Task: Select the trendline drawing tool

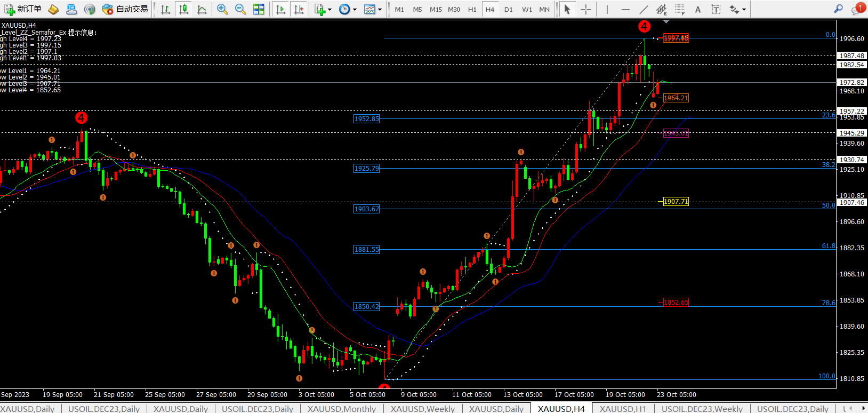Action: click(x=644, y=9)
